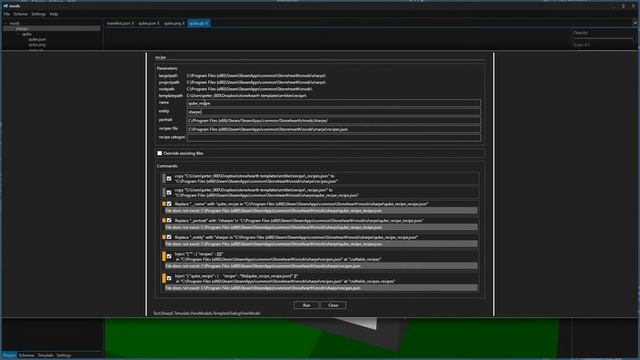
Task: Close the qube.png tab with its X
Action: click(183, 23)
